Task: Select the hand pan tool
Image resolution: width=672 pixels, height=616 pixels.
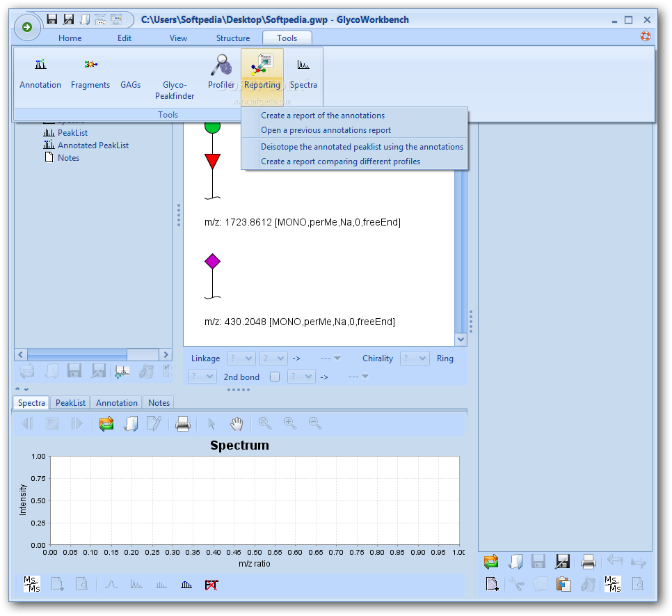Action: pos(236,423)
